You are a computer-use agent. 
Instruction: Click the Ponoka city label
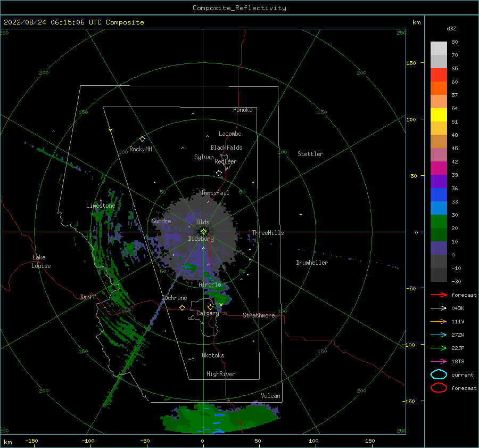tap(243, 110)
